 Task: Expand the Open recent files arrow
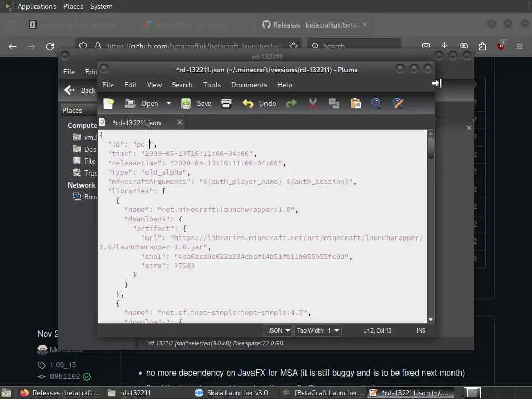pyautogui.click(x=169, y=103)
